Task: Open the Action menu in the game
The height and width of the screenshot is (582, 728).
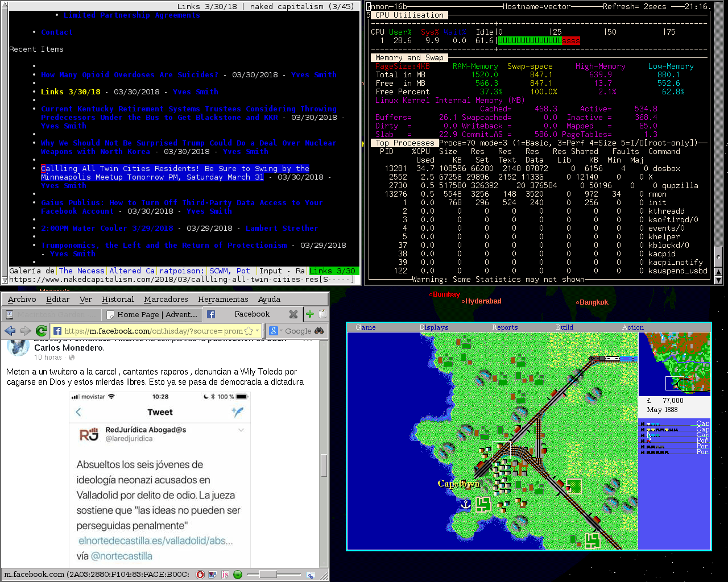Action: tap(633, 327)
